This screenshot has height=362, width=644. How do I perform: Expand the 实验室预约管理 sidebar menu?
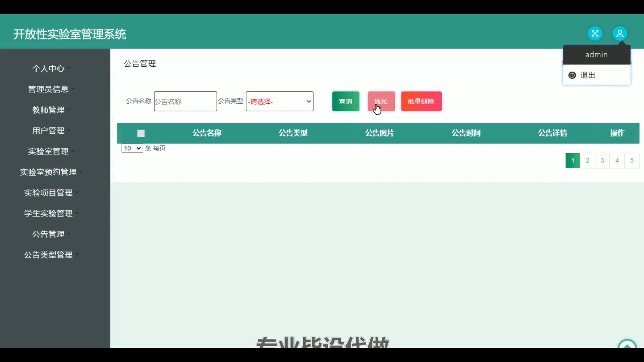pos(51,172)
